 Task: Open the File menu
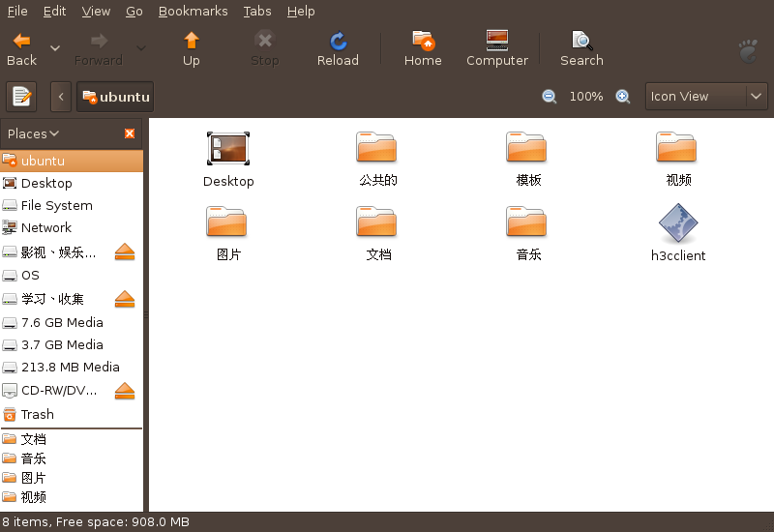tap(17, 11)
